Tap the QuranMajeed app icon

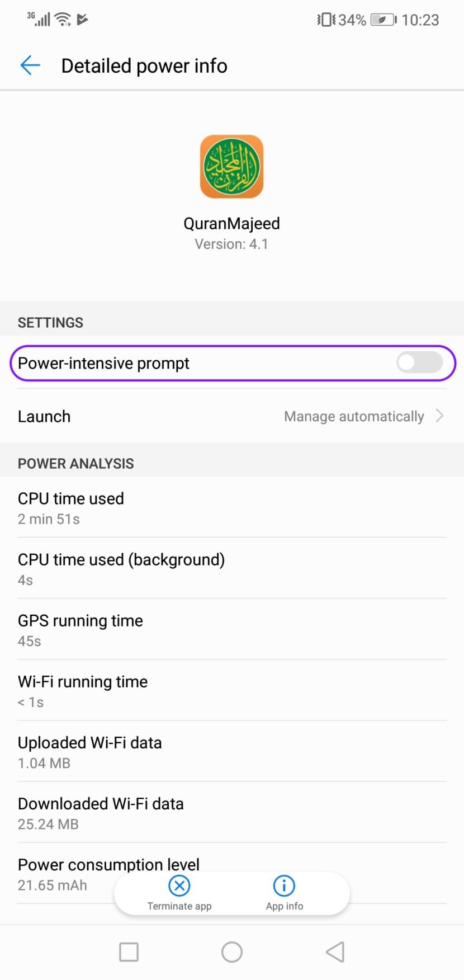point(232,167)
